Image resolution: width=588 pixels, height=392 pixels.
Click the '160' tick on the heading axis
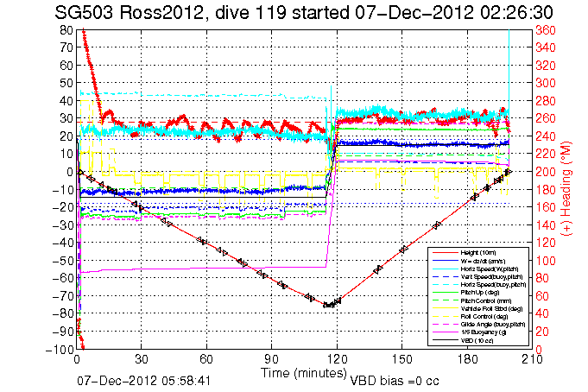546,207
